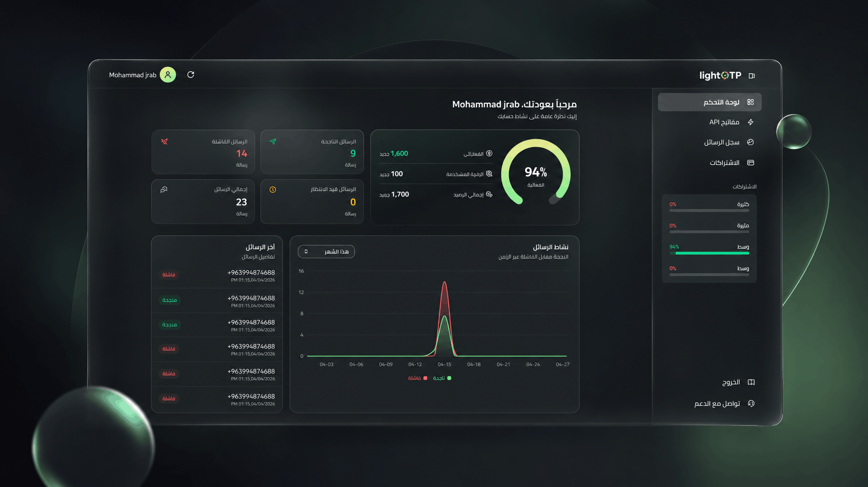Click the successful messages paper-plane icon
This screenshot has width=868, height=487.
273,141
